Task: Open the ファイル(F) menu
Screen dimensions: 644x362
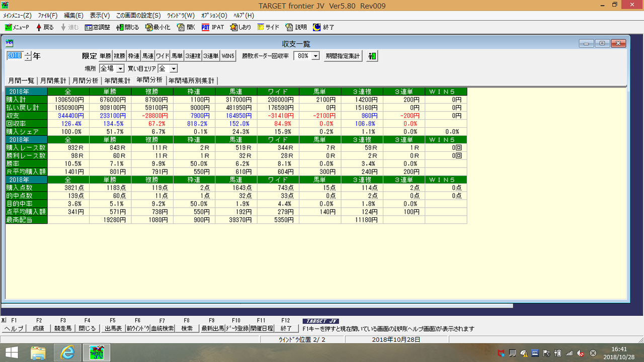Action: (x=48, y=16)
